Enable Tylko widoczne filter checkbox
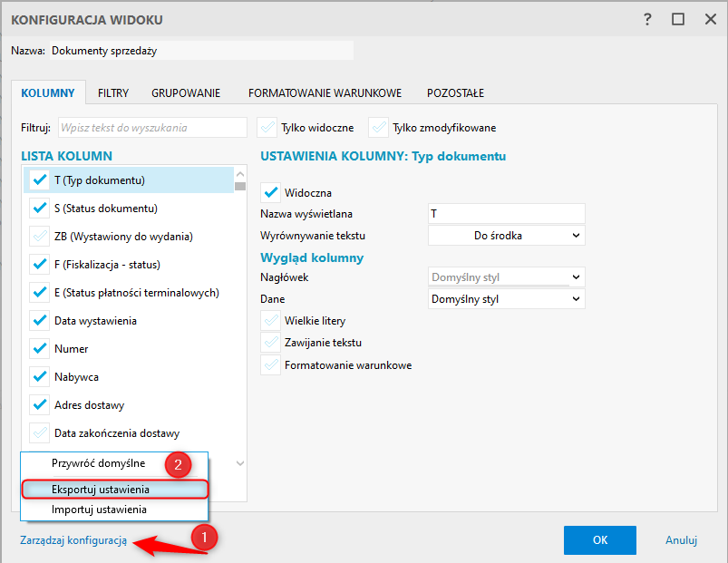The image size is (728, 563). click(267, 128)
